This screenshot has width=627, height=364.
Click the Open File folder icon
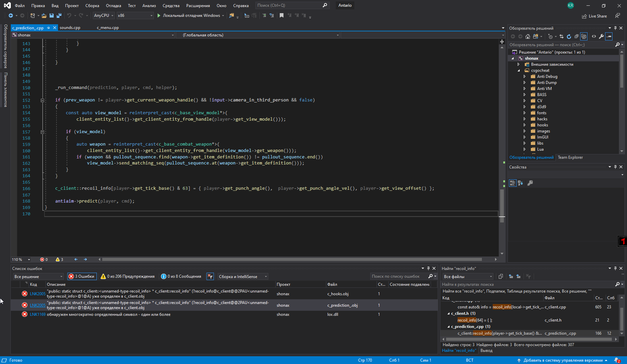[44, 16]
